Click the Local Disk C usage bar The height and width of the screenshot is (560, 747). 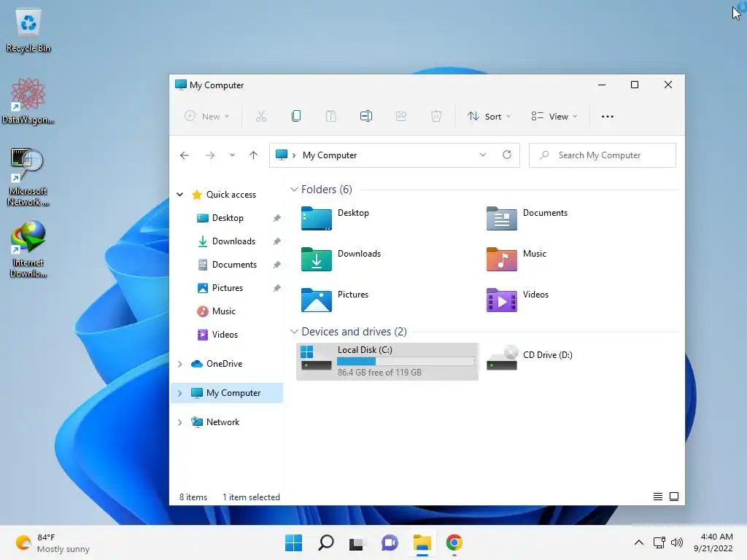click(x=406, y=362)
